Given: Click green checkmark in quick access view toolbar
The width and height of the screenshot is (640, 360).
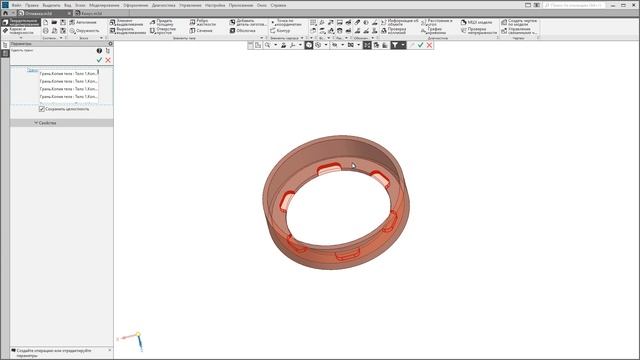Looking at the screenshot, I should (x=420, y=45).
